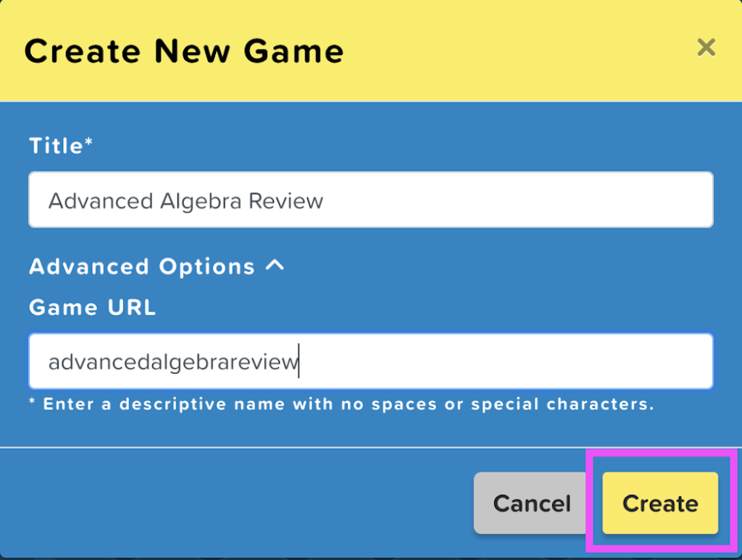This screenshot has height=560, width=742.
Task: Click the close icon in yellow header
Action: (x=706, y=47)
